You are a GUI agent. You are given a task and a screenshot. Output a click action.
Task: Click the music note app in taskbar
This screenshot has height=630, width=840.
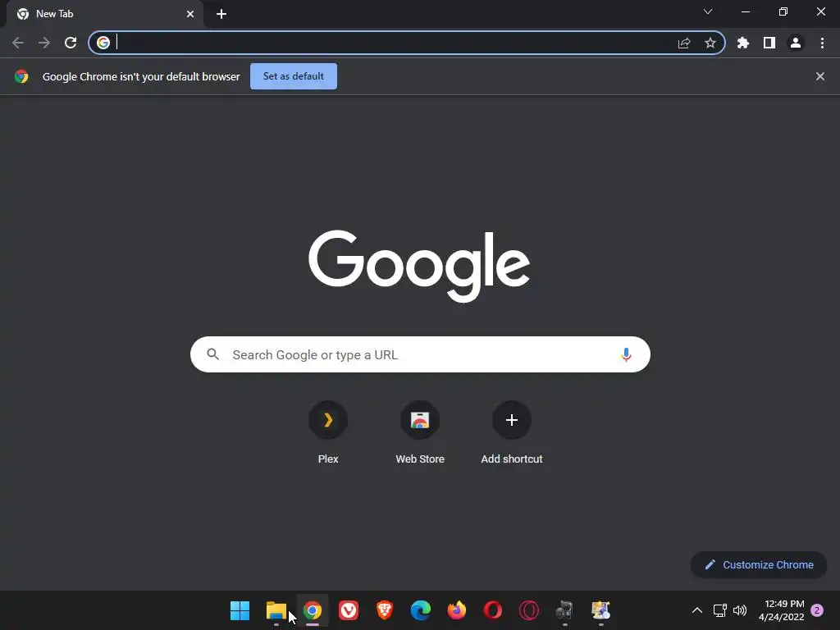(564, 610)
